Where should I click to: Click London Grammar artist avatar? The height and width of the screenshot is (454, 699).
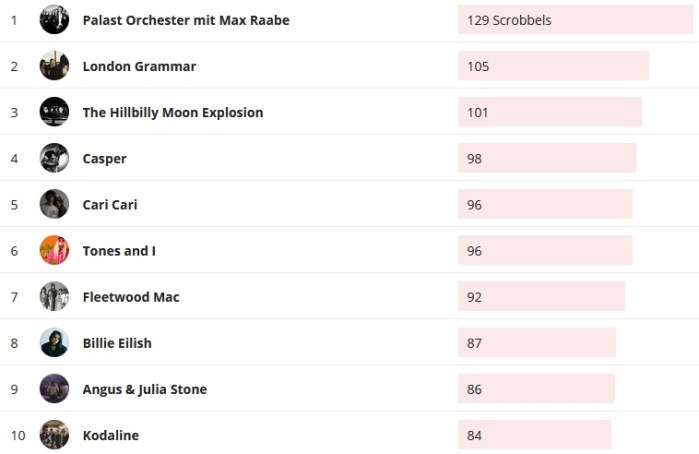coord(54,66)
